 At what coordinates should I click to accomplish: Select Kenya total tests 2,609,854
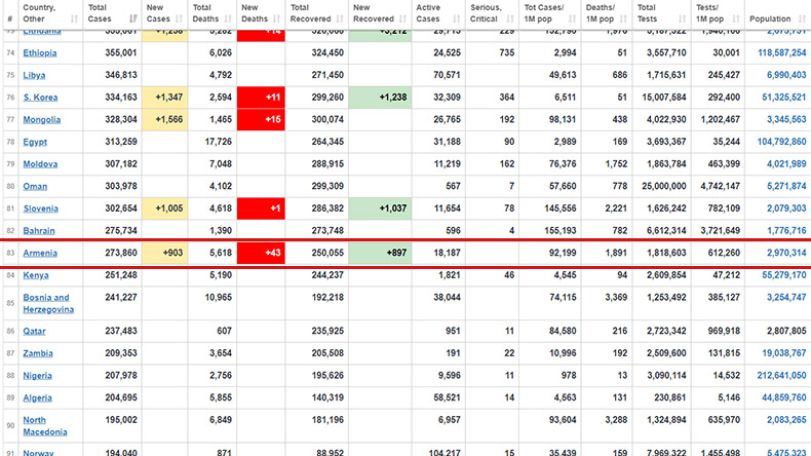(666, 275)
